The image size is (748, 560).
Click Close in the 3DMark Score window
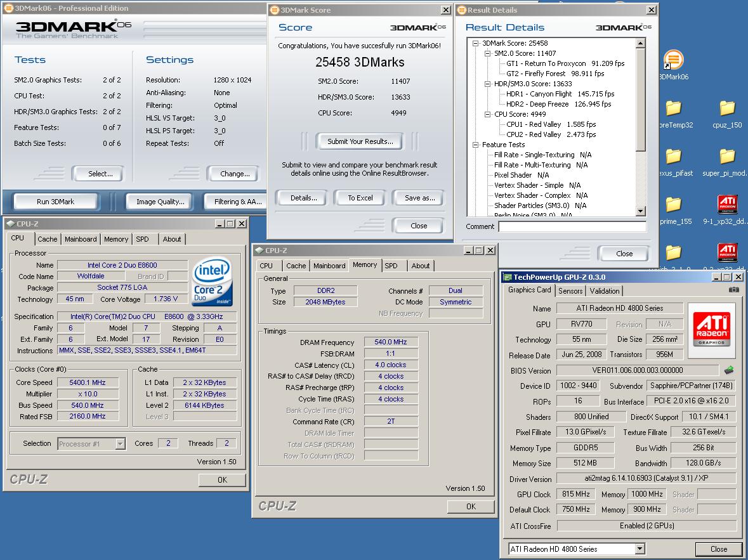(418, 226)
